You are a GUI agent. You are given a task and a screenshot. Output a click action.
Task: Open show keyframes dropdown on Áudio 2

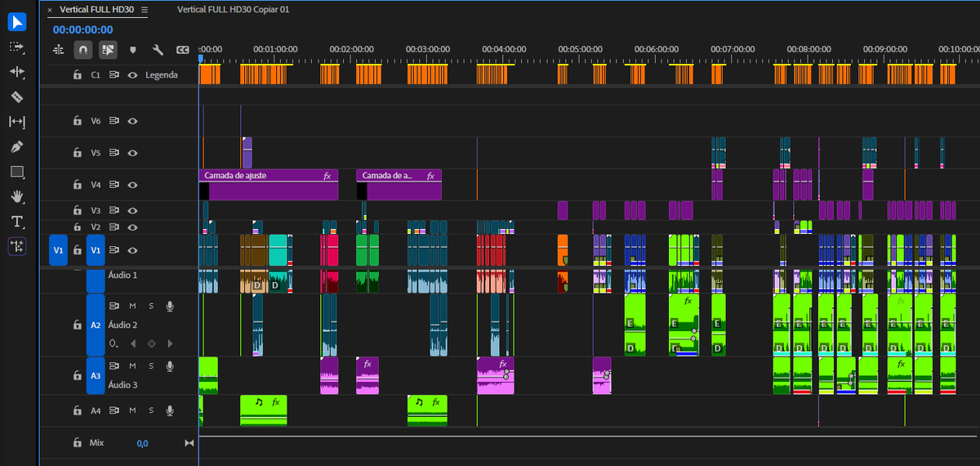pyautogui.click(x=114, y=343)
